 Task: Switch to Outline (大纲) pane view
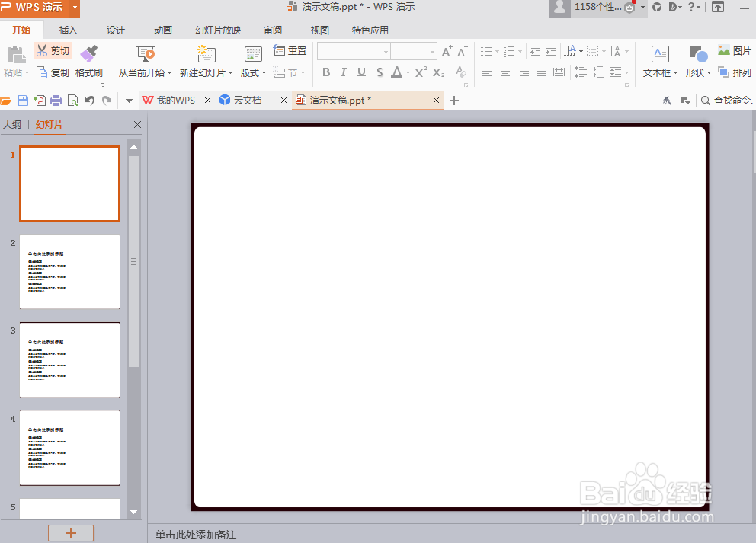pyautogui.click(x=12, y=125)
